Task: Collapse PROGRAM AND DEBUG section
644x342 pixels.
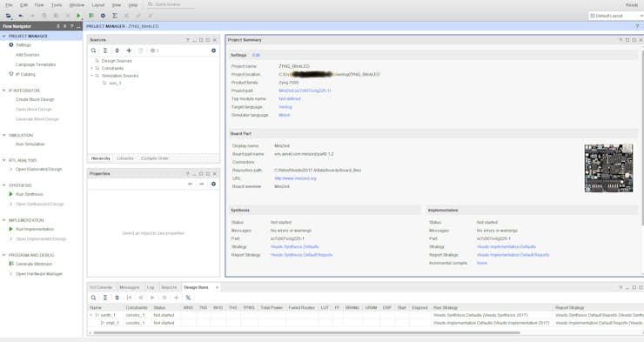Action: tap(3, 255)
